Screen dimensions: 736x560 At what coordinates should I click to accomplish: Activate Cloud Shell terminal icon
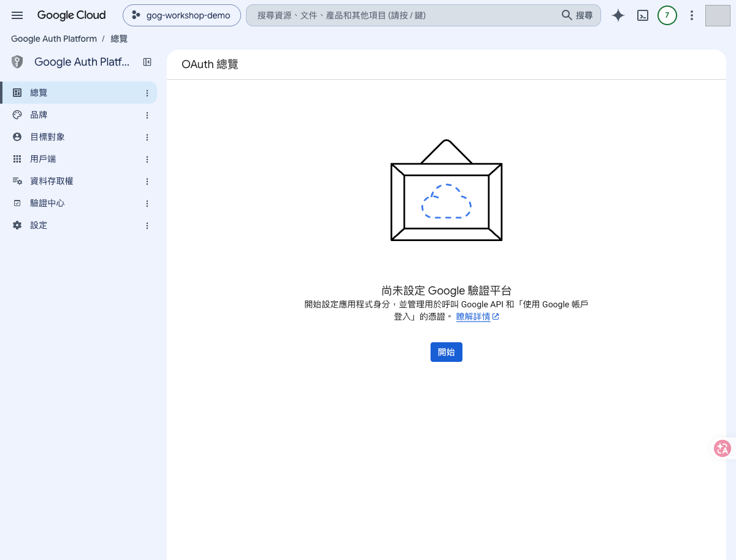point(643,16)
